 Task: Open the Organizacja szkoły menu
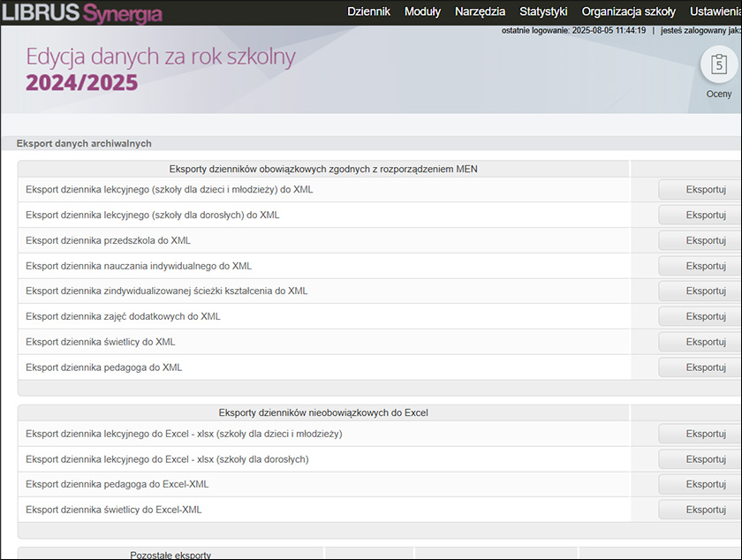coord(628,11)
